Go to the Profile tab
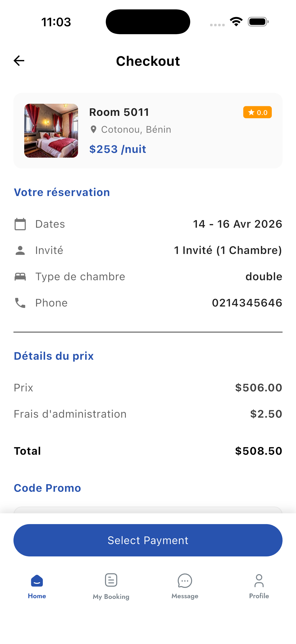 pyautogui.click(x=259, y=586)
